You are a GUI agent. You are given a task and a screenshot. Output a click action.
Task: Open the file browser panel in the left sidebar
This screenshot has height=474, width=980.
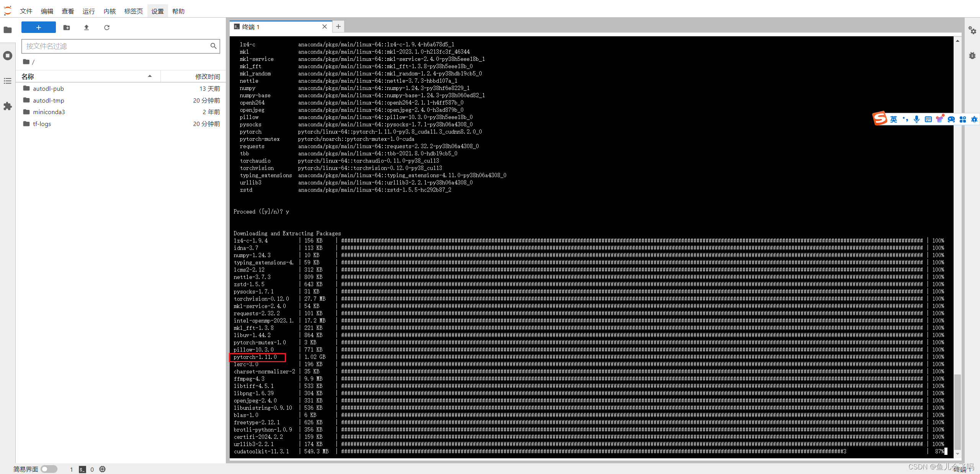pos(8,30)
